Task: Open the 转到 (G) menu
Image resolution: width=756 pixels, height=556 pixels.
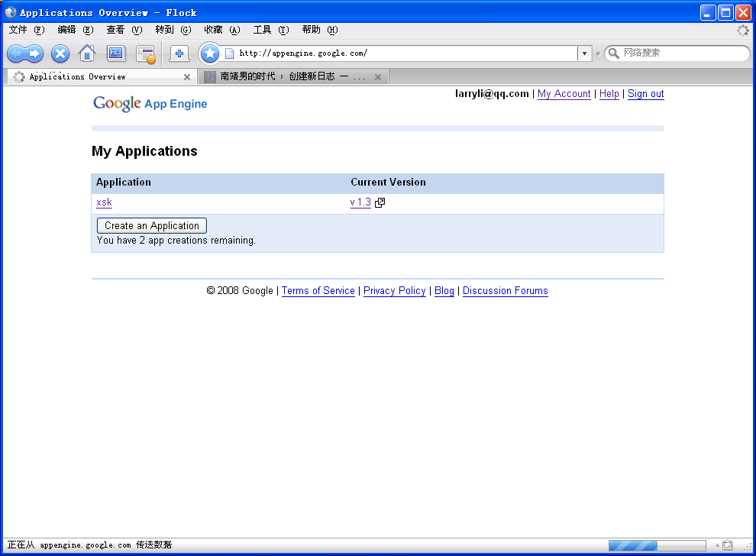Action: [173, 30]
